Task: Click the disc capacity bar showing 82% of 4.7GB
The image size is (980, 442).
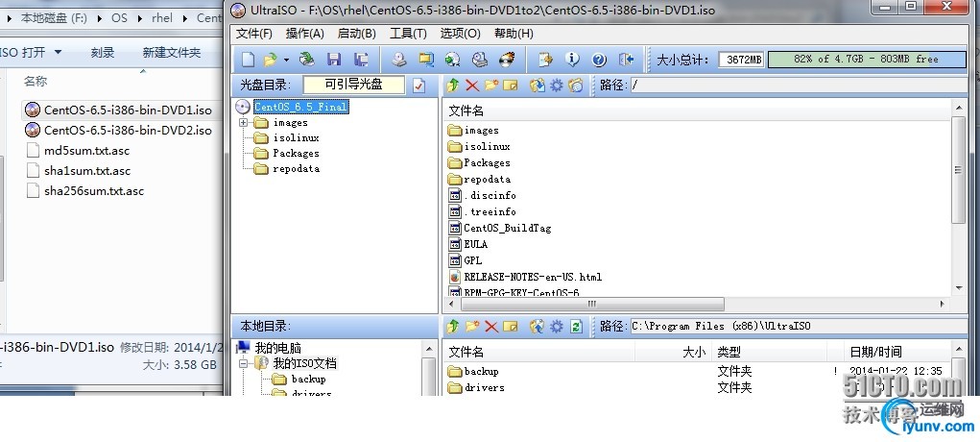Action: point(866,60)
